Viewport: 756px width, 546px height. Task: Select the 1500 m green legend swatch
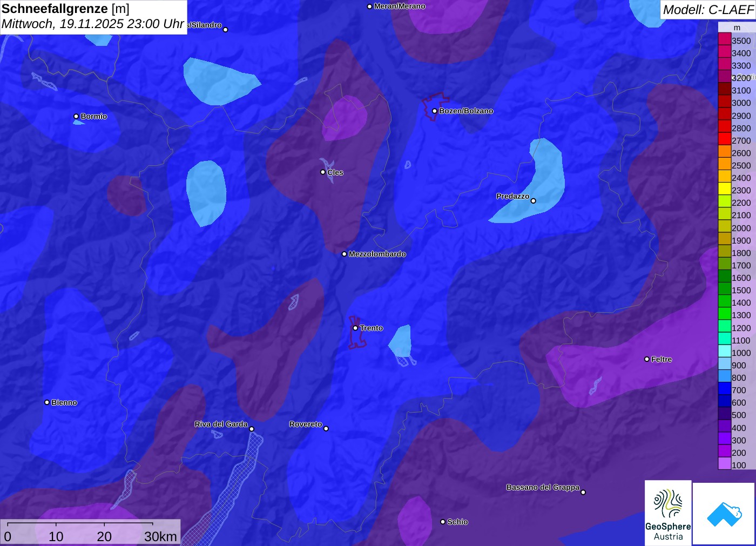pyautogui.click(x=725, y=288)
